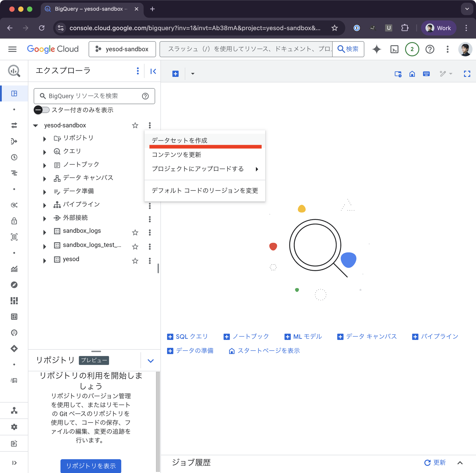This screenshot has width=476, height=473.
Task: Open 'プロジェクトにアップロードする' submenu
Action: point(205,169)
